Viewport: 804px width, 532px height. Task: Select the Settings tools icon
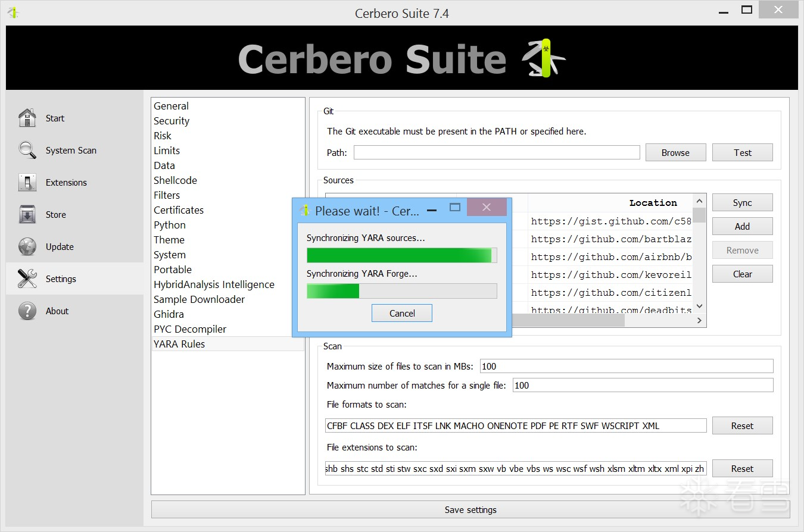click(27, 278)
